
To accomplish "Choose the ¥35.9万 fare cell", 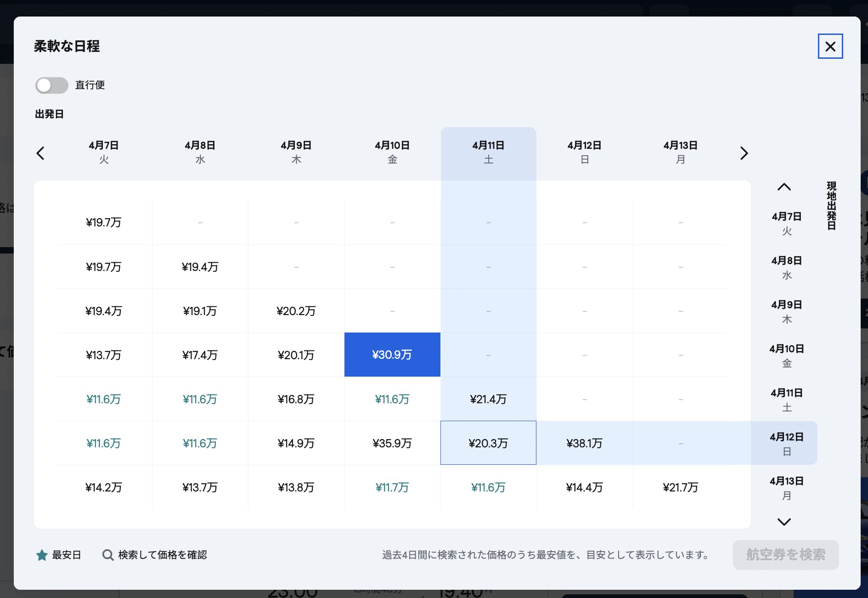I will pos(392,443).
